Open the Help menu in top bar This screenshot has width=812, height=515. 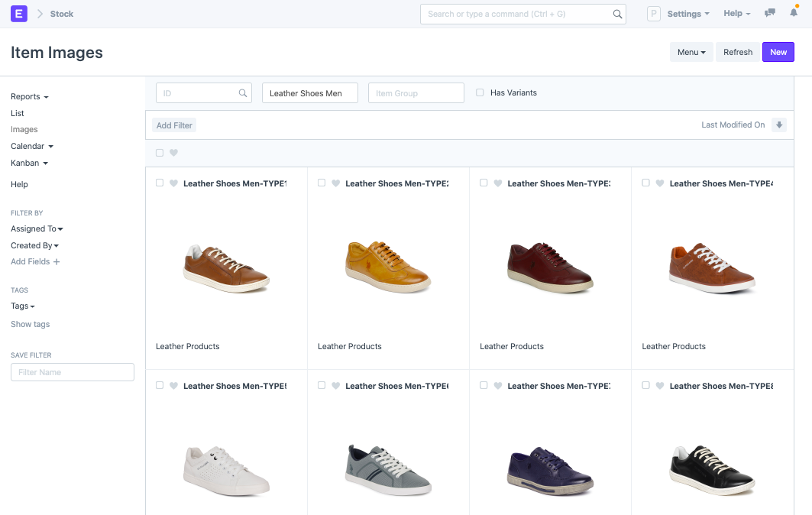click(x=736, y=14)
